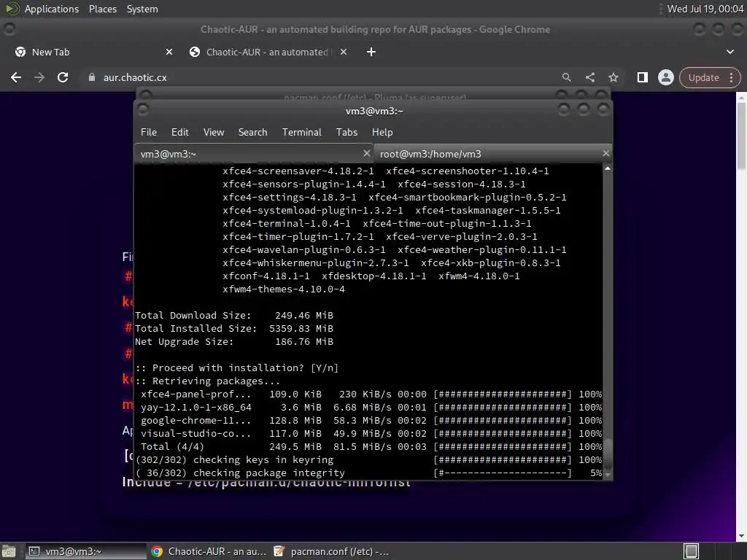Share this page via share icon
The image size is (747, 560).
coord(589,77)
